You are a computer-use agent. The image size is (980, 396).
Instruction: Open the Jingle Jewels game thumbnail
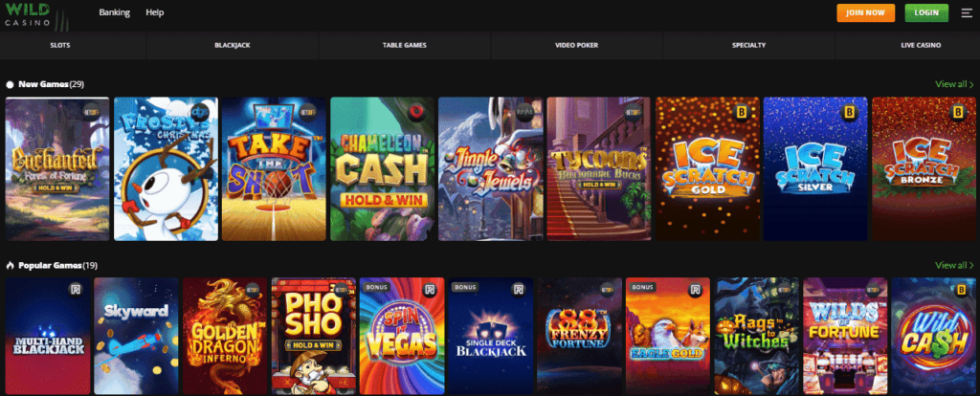[491, 168]
